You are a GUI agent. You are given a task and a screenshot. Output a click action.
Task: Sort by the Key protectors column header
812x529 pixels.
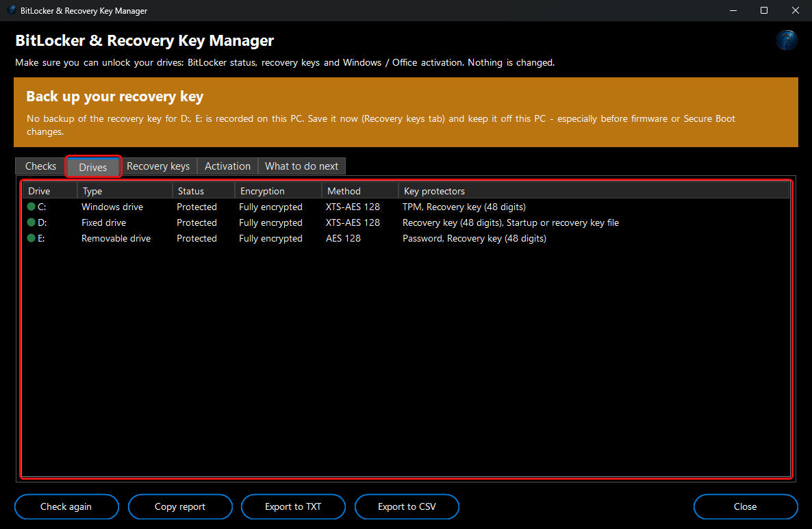(594, 191)
